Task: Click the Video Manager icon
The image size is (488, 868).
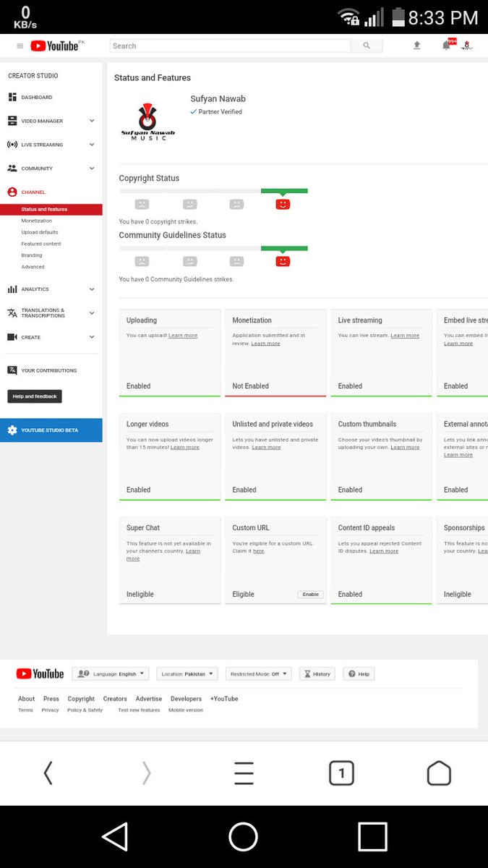Action: pyautogui.click(x=12, y=121)
